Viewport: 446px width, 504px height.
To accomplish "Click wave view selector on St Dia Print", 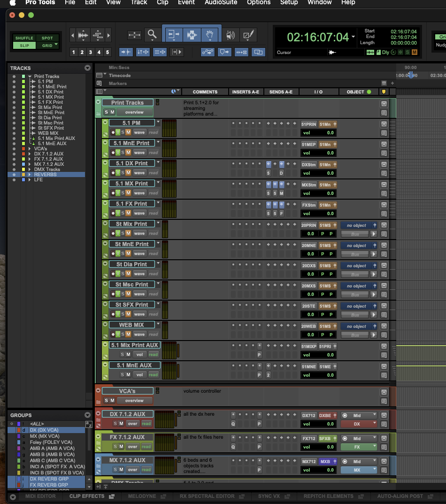I will [x=139, y=274].
